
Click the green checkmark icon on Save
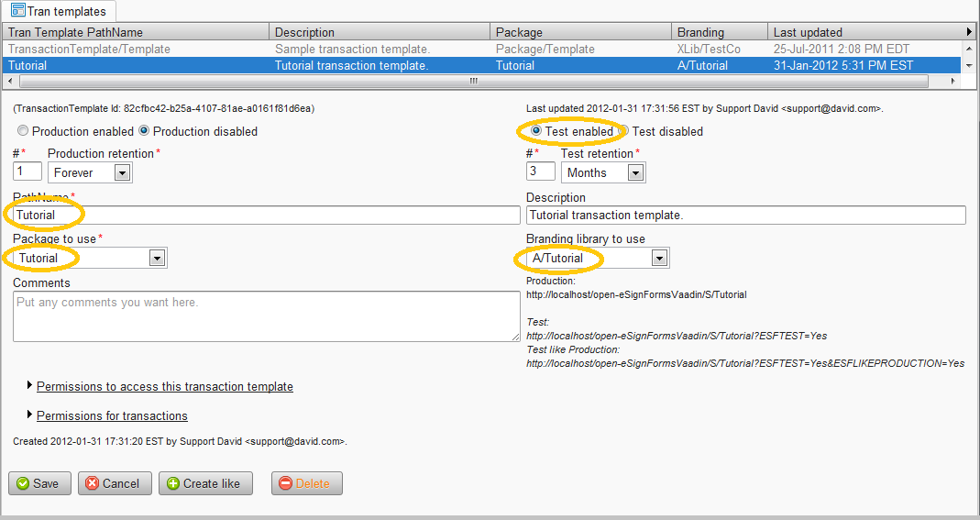[23, 483]
